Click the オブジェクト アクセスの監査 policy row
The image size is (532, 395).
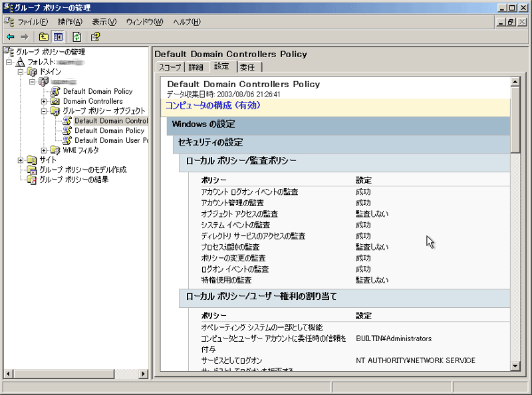point(355,214)
